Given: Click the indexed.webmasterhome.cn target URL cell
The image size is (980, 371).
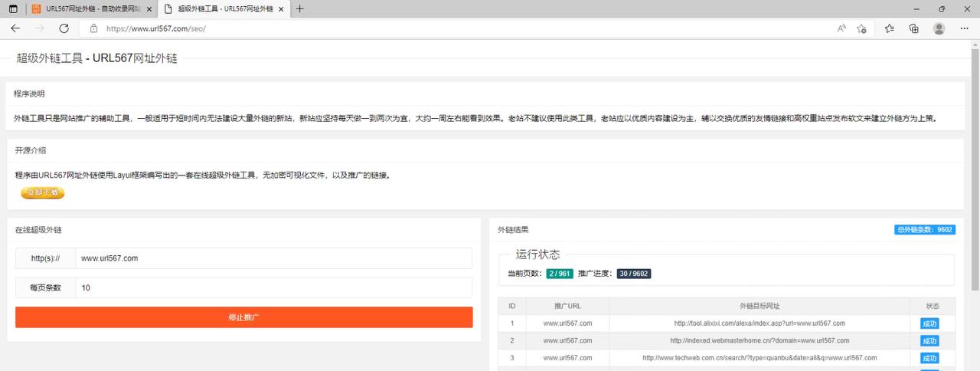Looking at the screenshot, I should 759,340.
